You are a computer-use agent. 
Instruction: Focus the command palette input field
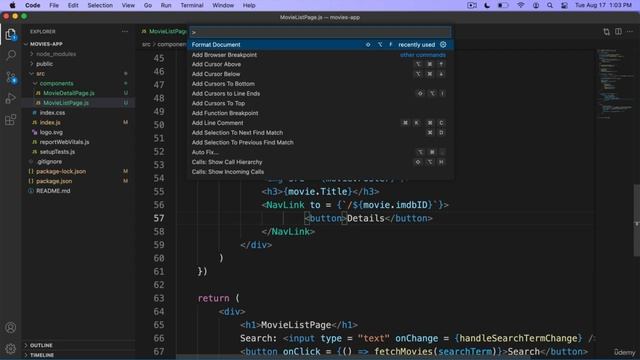[320, 32]
